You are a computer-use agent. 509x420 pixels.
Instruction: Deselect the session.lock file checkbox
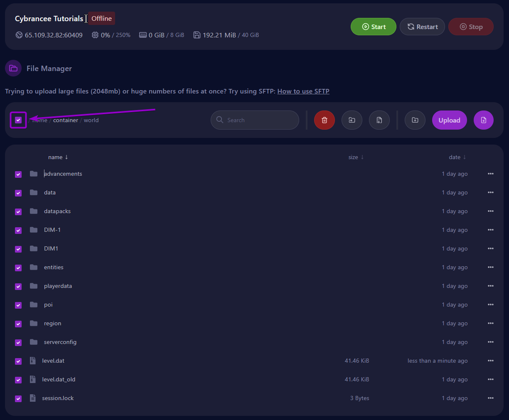(18, 399)
